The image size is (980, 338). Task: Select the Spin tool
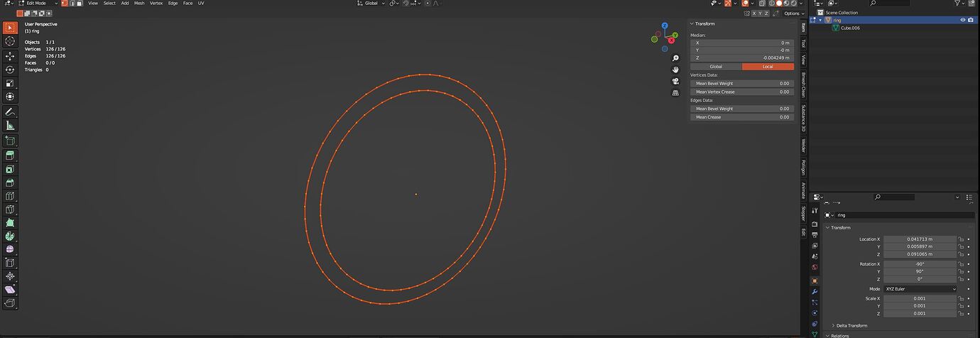point(10,236)
